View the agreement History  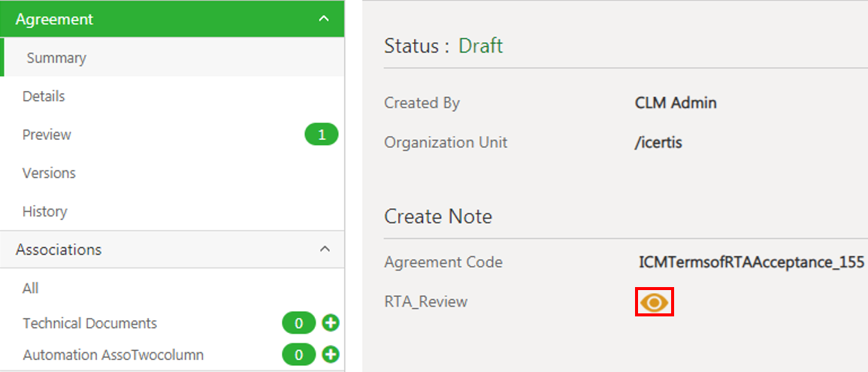(44, 211)
